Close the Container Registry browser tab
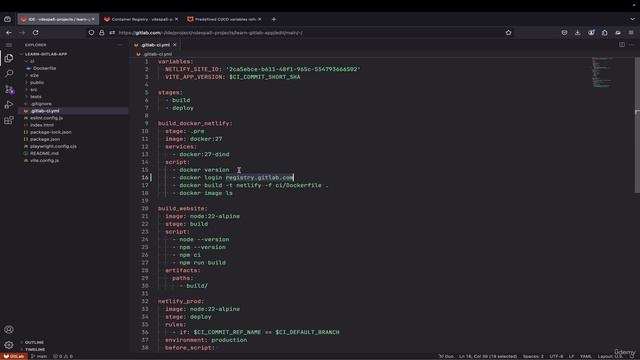This screenshot has width=640, height=360. click(176, 19)
